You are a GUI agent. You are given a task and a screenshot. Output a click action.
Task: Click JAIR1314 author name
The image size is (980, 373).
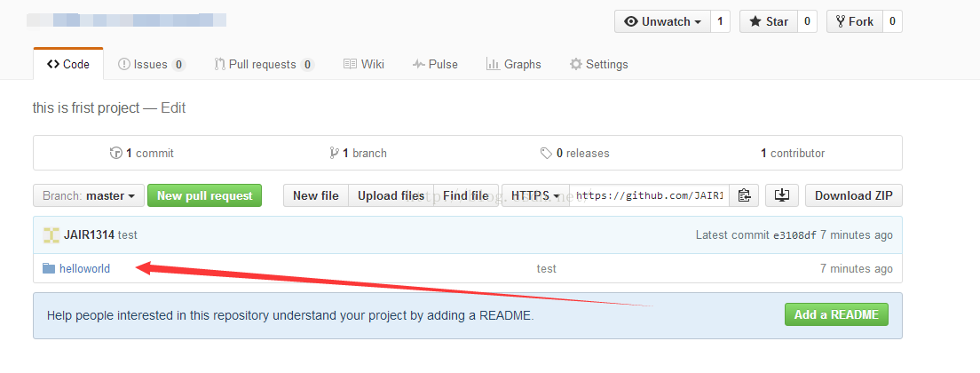click(x=89, y=235)
